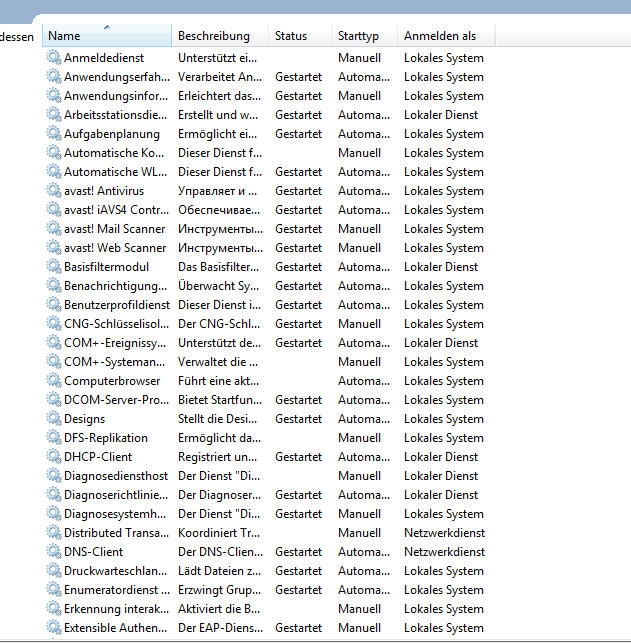
Task: Click the DFS-Replikation gear icon
Action: tap(54, 438)
